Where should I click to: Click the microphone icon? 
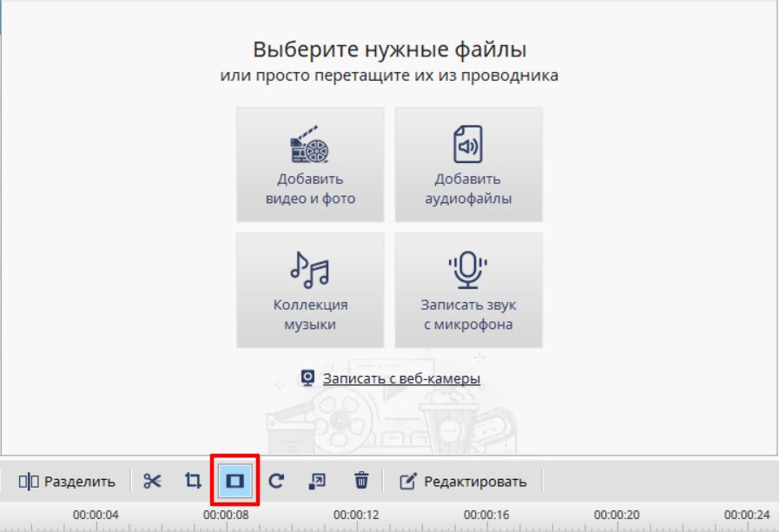coord(468,270)
